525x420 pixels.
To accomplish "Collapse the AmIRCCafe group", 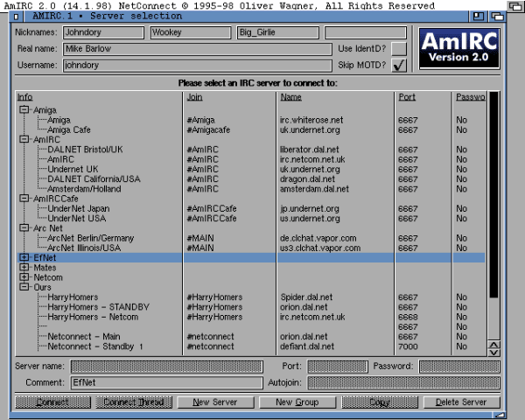I will coord(24,199).
